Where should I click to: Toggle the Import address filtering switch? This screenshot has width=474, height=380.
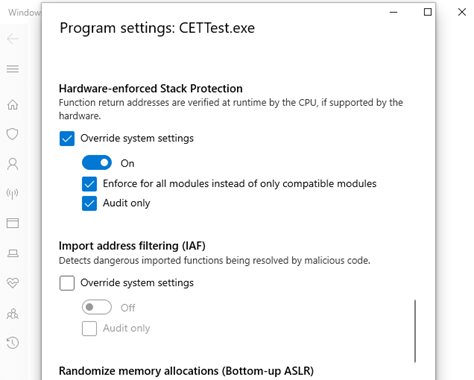(x=97, y=307)
